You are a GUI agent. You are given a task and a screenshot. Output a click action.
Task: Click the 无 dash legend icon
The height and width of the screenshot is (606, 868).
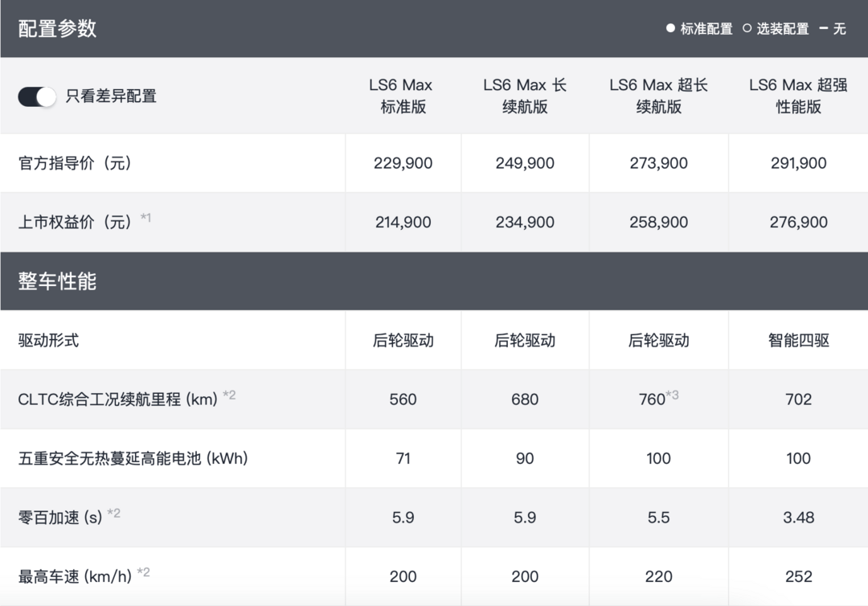click(823, 27)
